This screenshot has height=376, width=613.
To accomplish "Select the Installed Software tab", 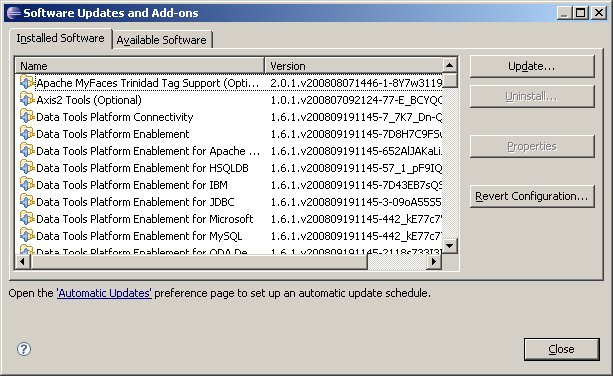I will (x=60, y=38).
